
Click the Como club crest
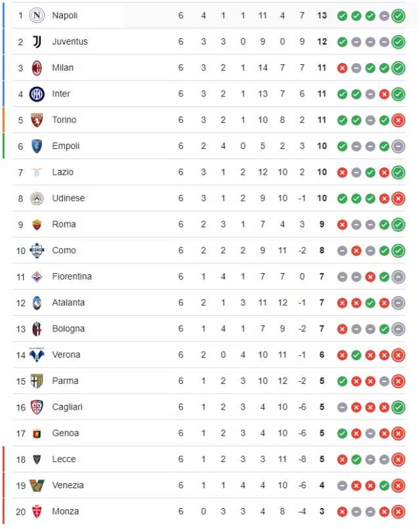click(x=37, y=251)
